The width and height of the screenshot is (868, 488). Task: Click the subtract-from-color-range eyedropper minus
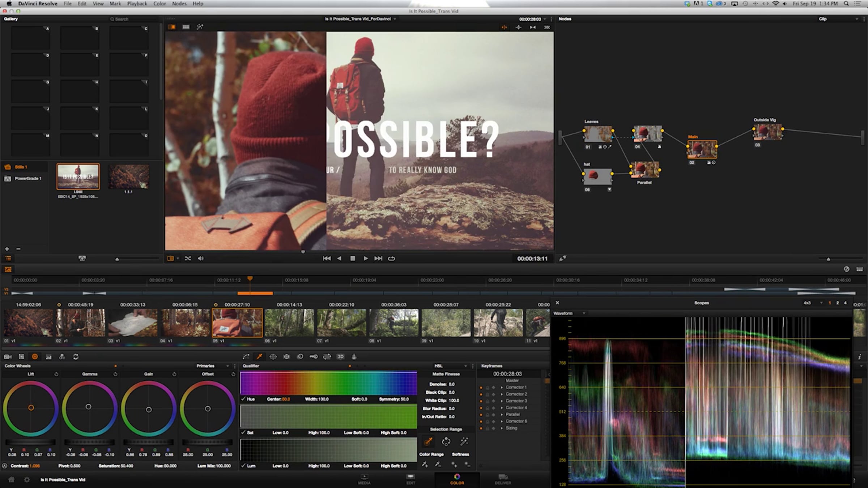point(438,464)
